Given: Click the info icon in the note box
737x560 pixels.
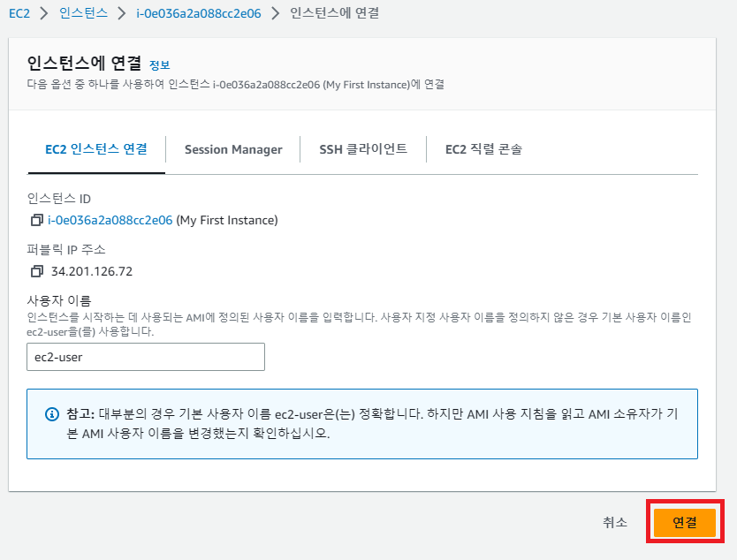Looking at the screenshot, I should (52, 414).
